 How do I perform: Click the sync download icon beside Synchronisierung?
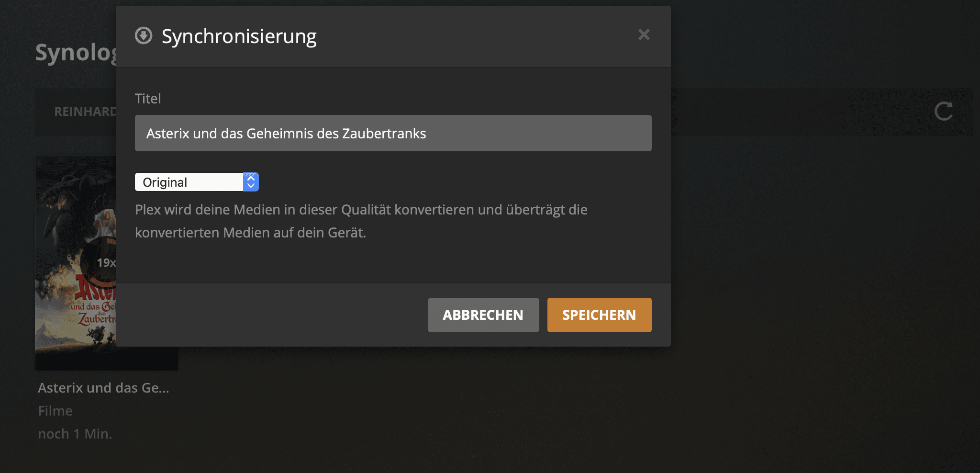tap(144, 35)
